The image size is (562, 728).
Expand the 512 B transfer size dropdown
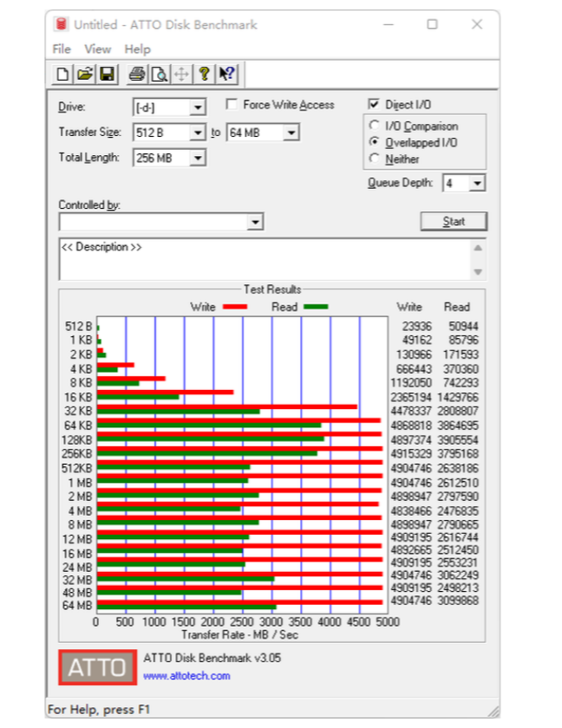pyautogui.click(x=198, y=133)
